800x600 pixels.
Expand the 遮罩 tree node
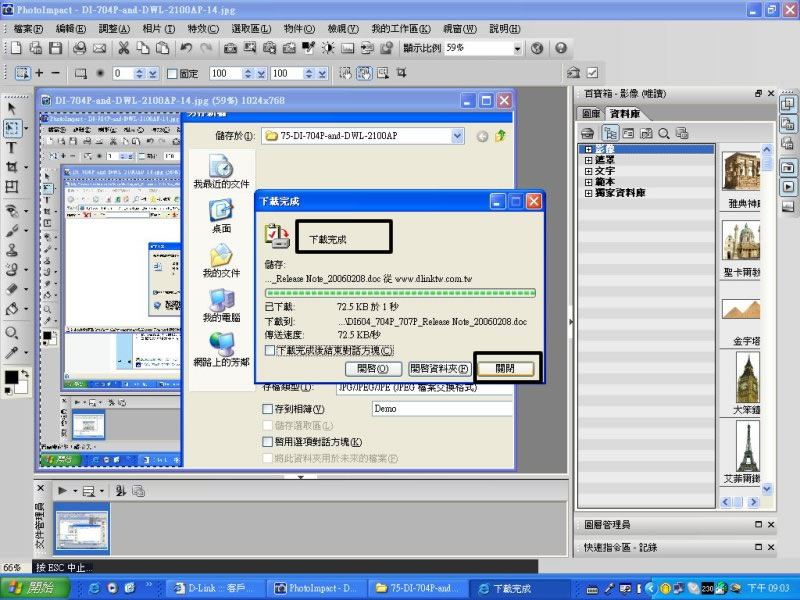588,160
